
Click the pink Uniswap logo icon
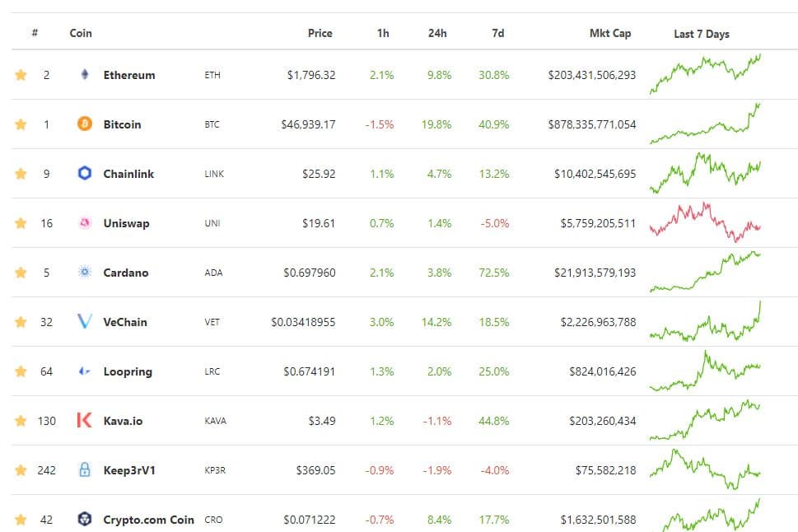85,222
